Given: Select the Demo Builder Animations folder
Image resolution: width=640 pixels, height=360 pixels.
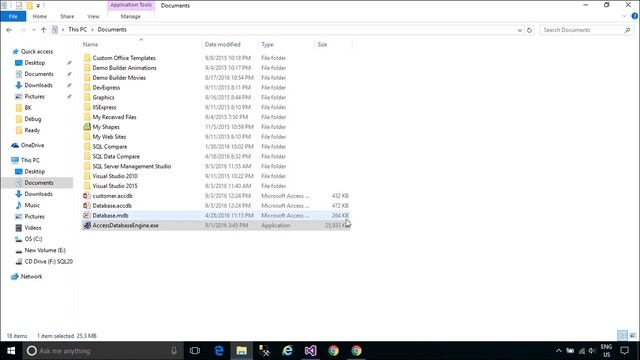Looking at the screenshot, I should point(124,68).
